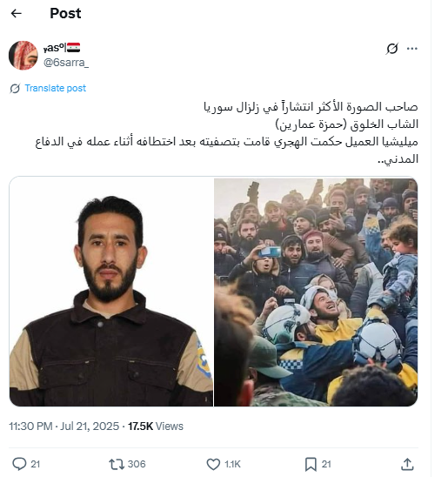Click the display name with Syrian flag

coord(62,48)
